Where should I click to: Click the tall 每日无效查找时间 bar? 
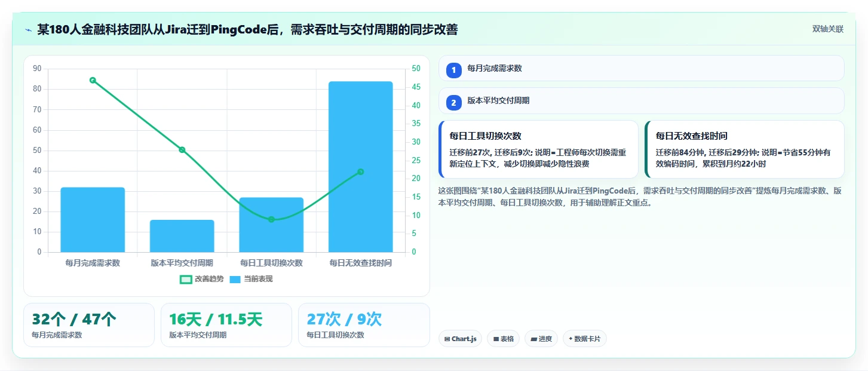pyautogui.click(x=361, y=167)
